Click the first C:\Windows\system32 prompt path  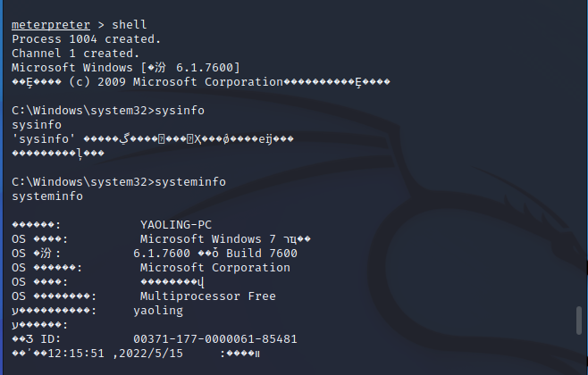click(79, 111)
